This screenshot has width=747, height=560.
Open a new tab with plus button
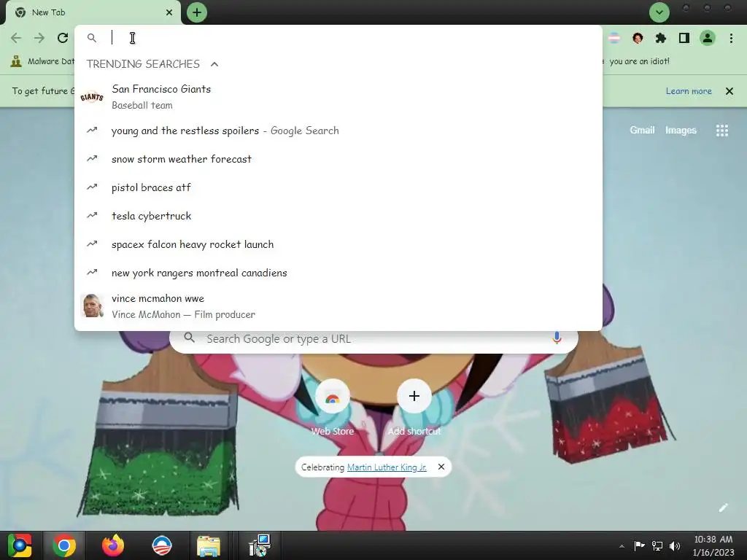click(197, 12)
